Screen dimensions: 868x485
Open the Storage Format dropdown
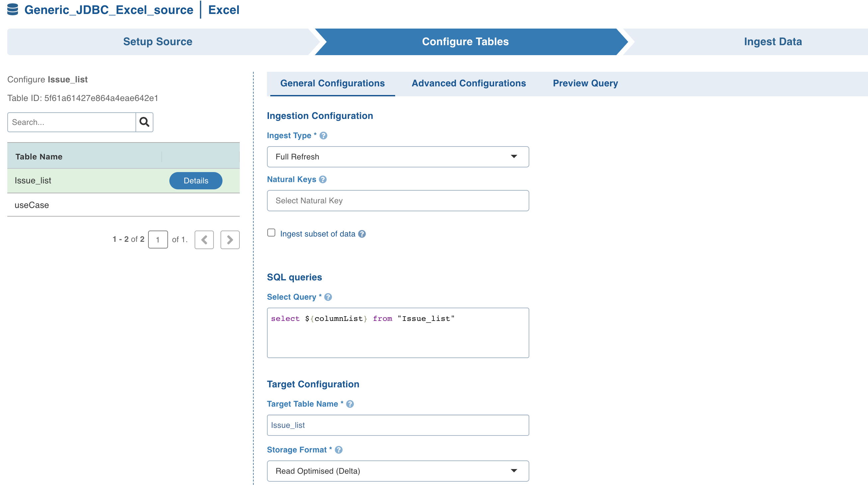tap(397, 471)
